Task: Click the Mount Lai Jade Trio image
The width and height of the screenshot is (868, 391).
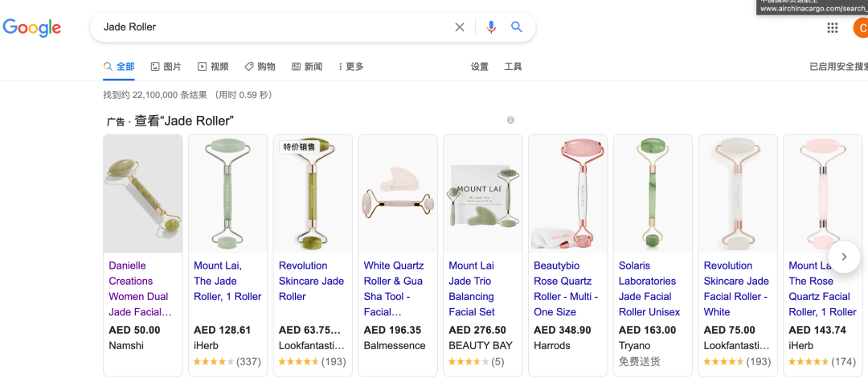Action: tap(483, 194)
